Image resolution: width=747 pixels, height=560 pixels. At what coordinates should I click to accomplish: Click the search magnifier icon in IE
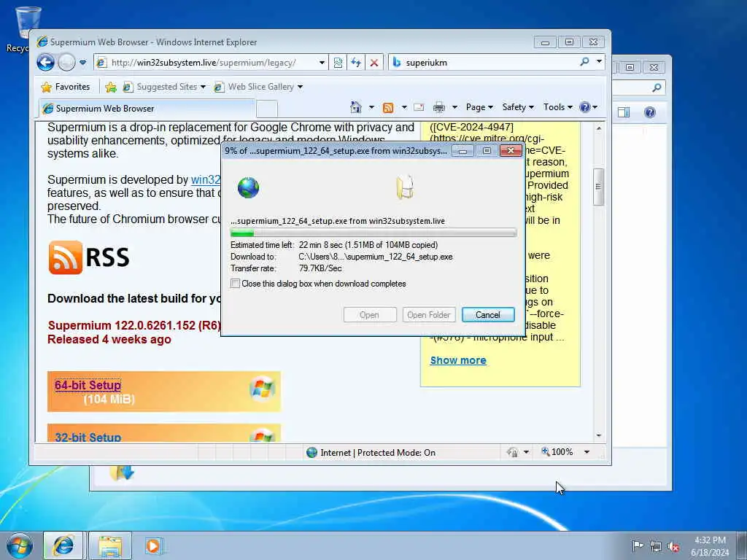point(584,61)
